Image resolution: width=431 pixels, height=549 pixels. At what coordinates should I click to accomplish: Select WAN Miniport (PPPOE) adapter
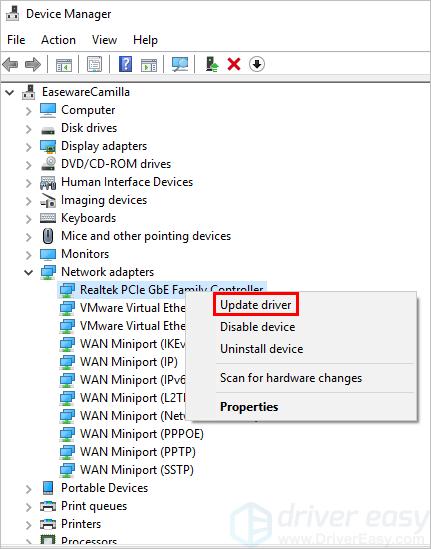click(x=142, y=434)
